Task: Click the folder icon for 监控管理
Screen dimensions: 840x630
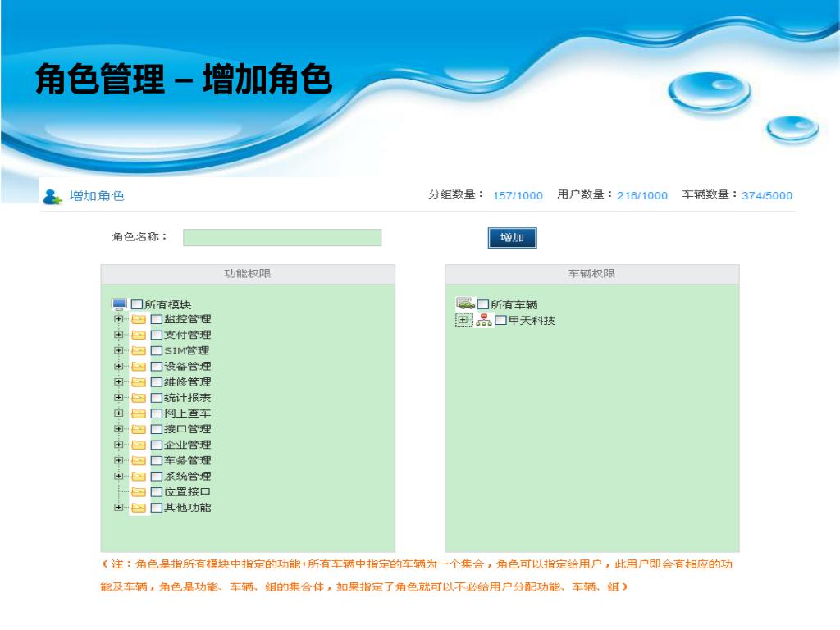Action: click(x=139, y=319)
